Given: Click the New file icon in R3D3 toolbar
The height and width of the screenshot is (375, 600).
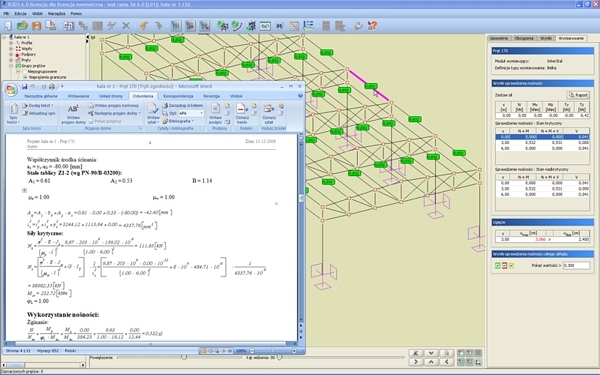Looking at the screenshot, I should tap(8, 26).
